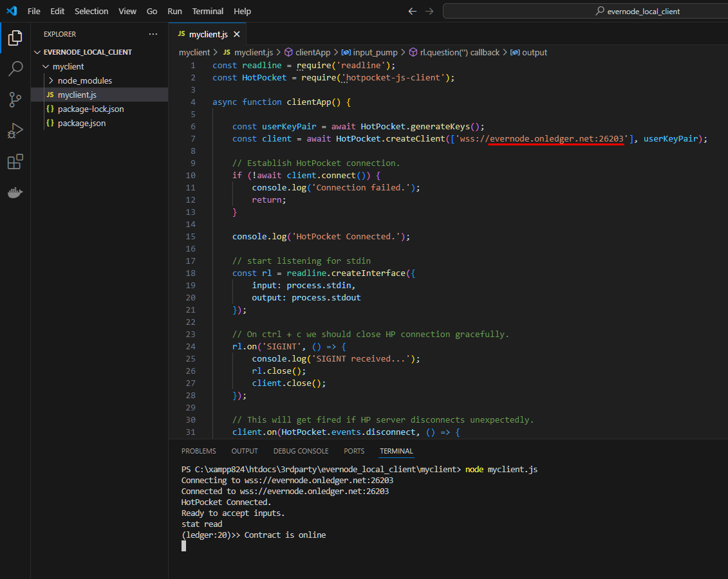Screen dimensions: 728x579
Task: Select myclient.js in the file tree
Action: pos(99,95)
